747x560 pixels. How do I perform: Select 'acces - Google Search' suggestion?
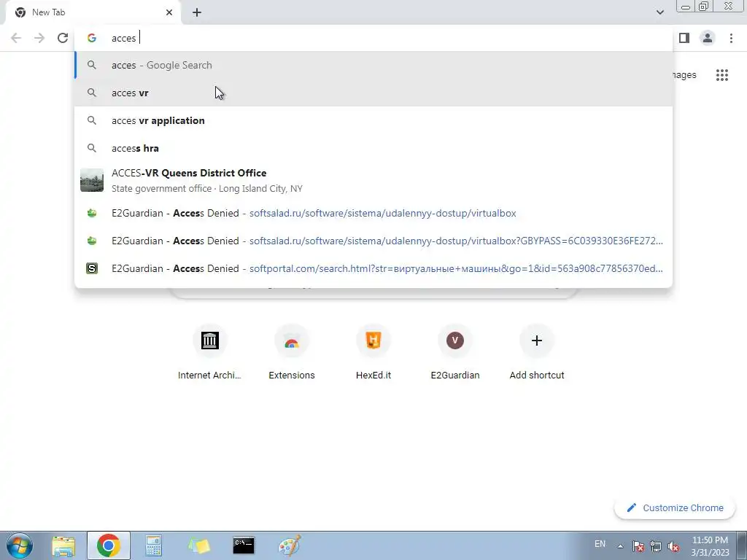(373, 65)
